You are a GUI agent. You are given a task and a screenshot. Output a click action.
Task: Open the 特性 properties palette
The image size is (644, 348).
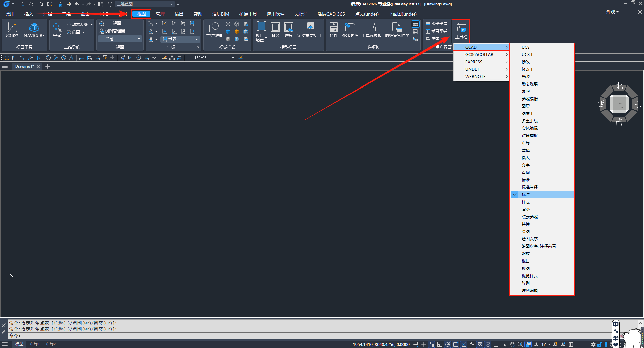point(333,30)
